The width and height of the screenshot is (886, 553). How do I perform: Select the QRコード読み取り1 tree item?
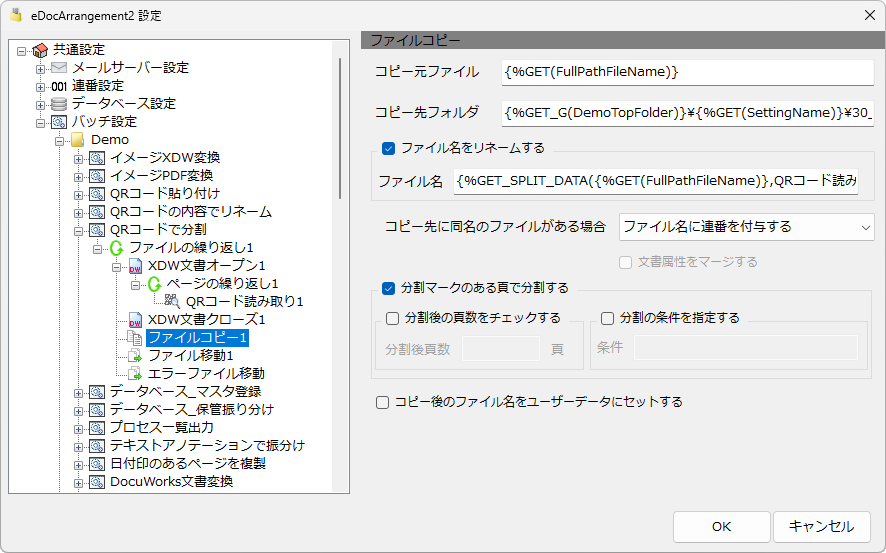[245, 302]
